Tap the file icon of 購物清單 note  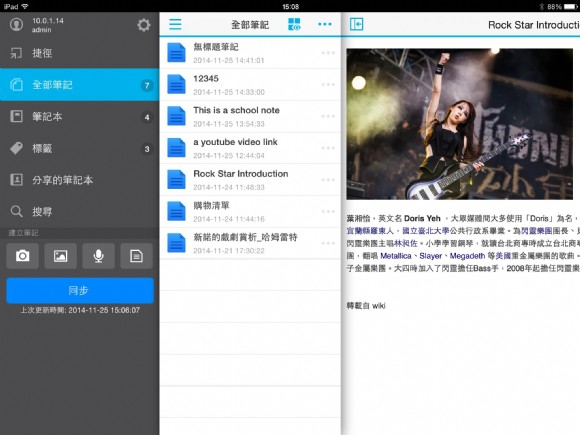click(x=176, y=211)
